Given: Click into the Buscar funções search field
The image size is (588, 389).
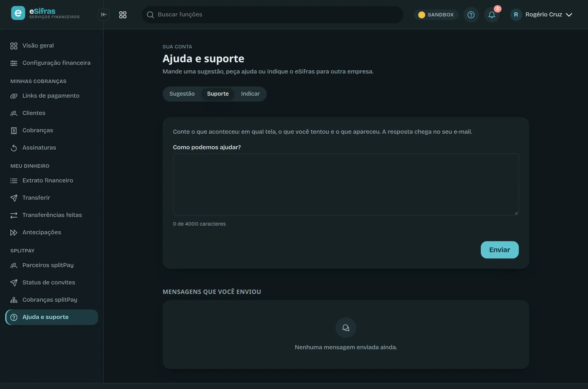Looking at the screenshot, I should pos(272,15).
